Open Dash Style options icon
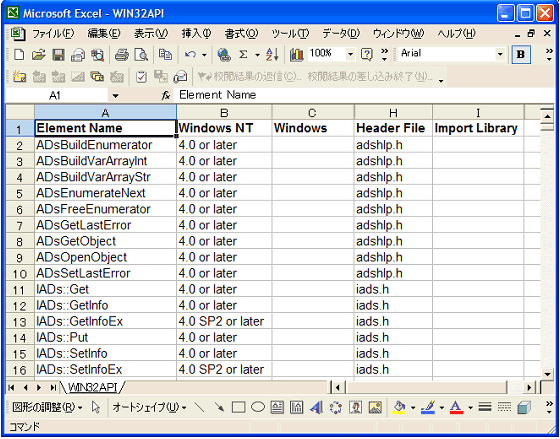 click(504, 407)
